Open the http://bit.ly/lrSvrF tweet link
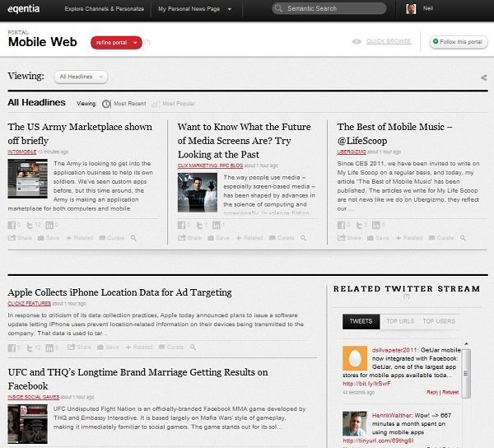This screenshot has width=494, height=448. pos(366,384)
